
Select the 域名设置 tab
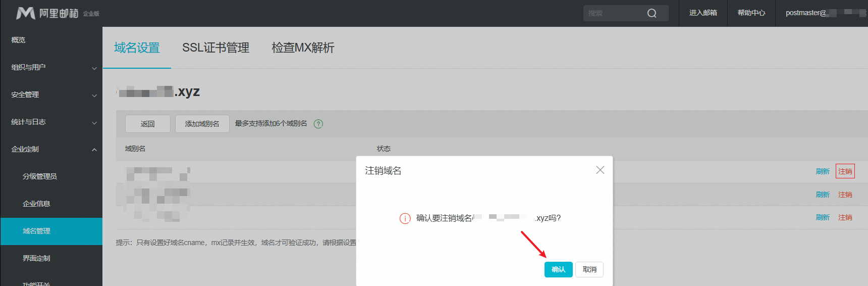[x=137, y=48]
